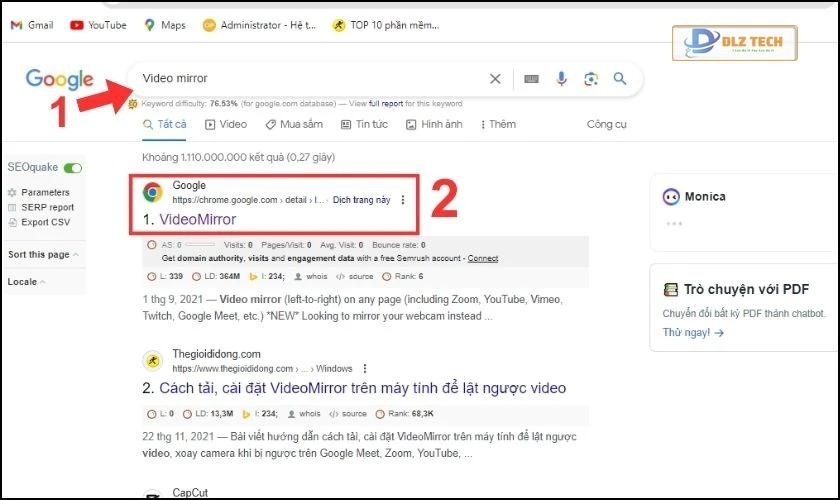This screenshot has width=840, height=500.
Task: Click the voice search microphone icon
Action: coord(561,79)
